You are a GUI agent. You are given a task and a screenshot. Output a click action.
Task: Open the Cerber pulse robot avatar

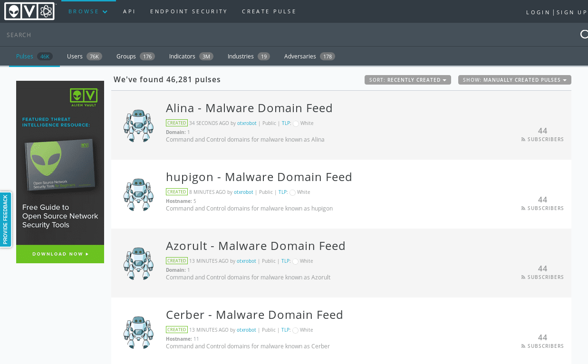pyautogui.click(x=138, y=333)
